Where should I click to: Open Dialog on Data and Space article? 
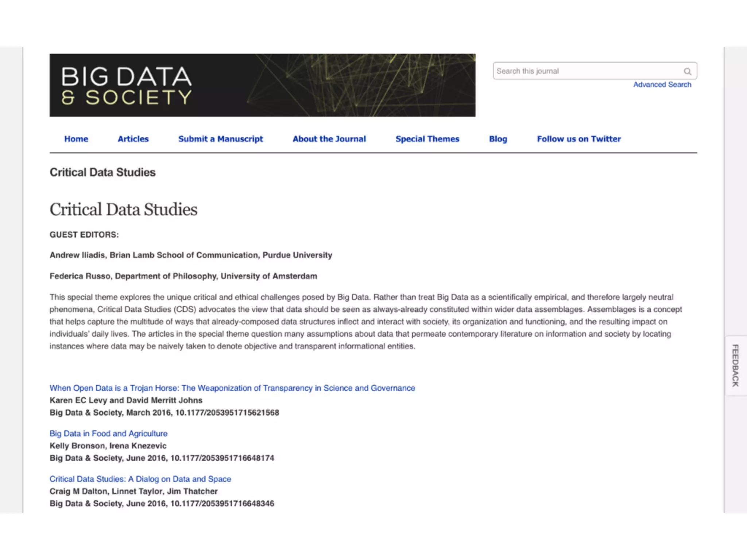[x=140, y=479]
